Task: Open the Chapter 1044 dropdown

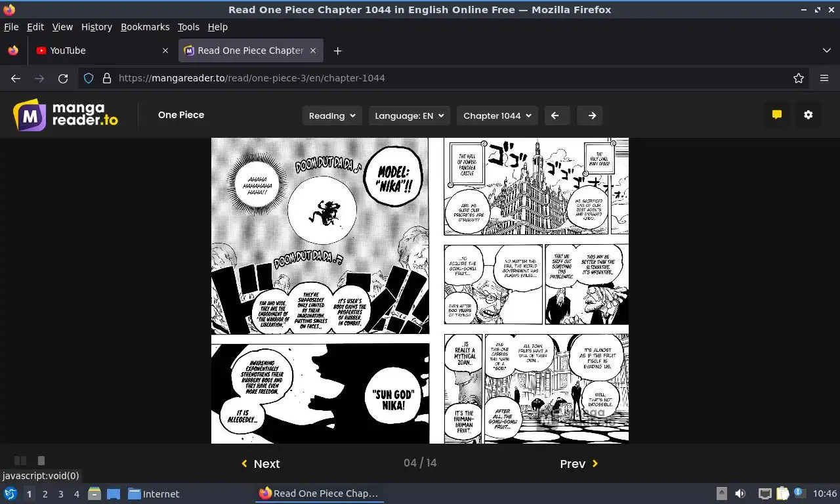Action: 497,115
